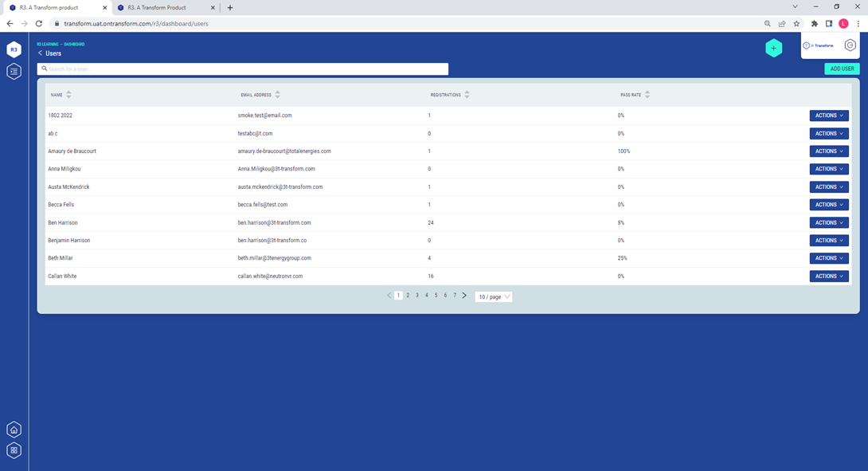
Task: Go to page 3 of users
Action: [x=417, y=296]
